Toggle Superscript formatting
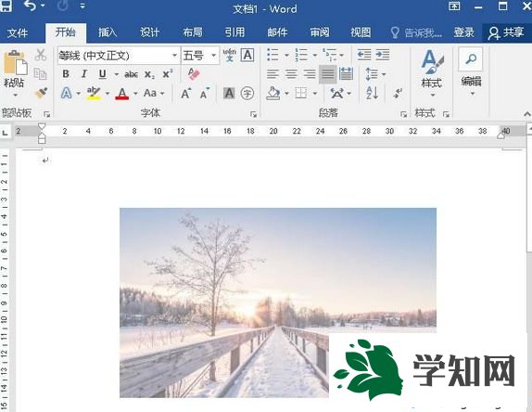532x412 pixels. [168, 73]
